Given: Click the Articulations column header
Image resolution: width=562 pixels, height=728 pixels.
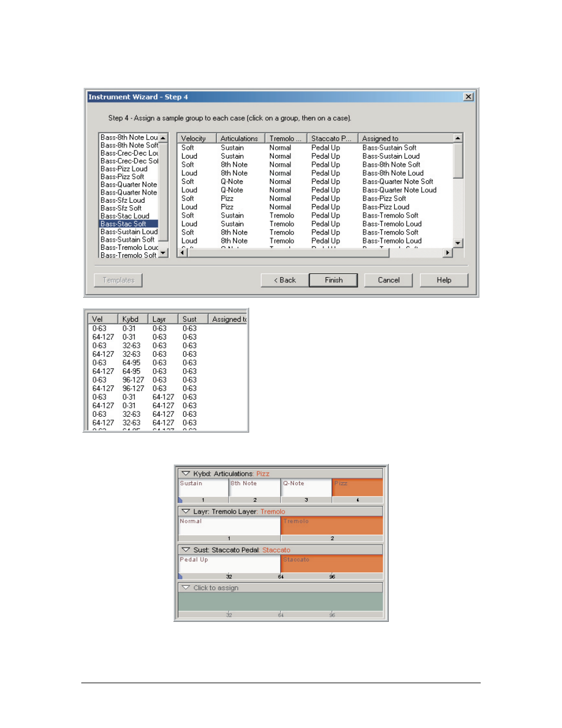Looking at the screenshot, I should click(x=240, y=139).
